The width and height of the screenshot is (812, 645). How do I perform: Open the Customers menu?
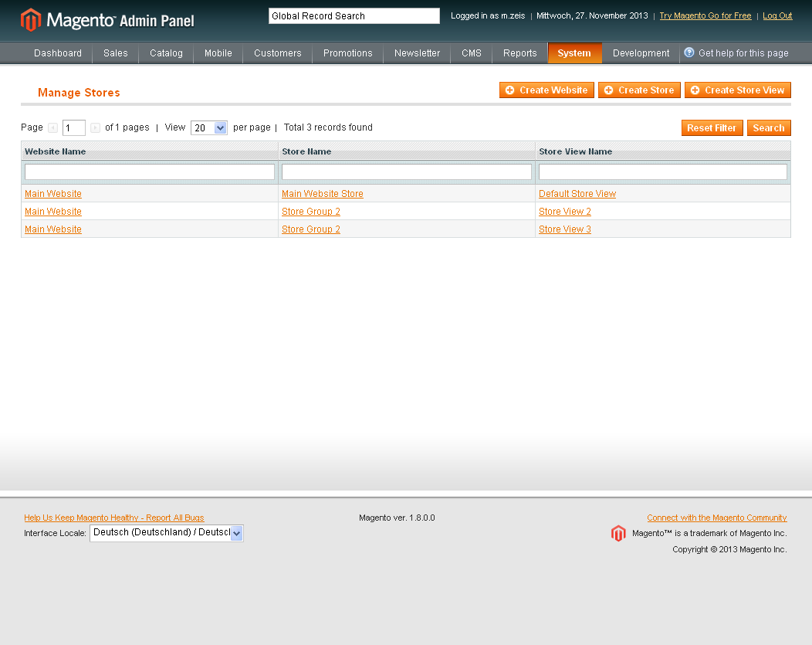[x=278, y=53]
